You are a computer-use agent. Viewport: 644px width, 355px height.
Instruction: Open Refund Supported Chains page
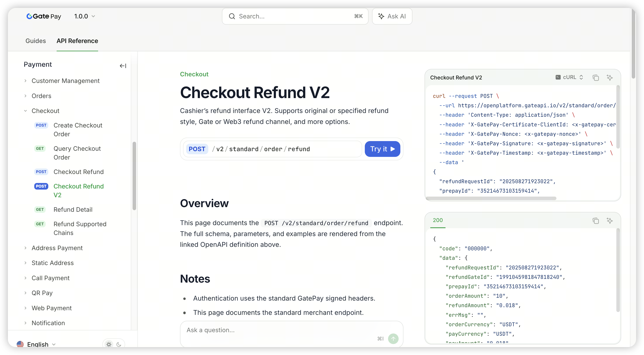click(x=80, y=228)
